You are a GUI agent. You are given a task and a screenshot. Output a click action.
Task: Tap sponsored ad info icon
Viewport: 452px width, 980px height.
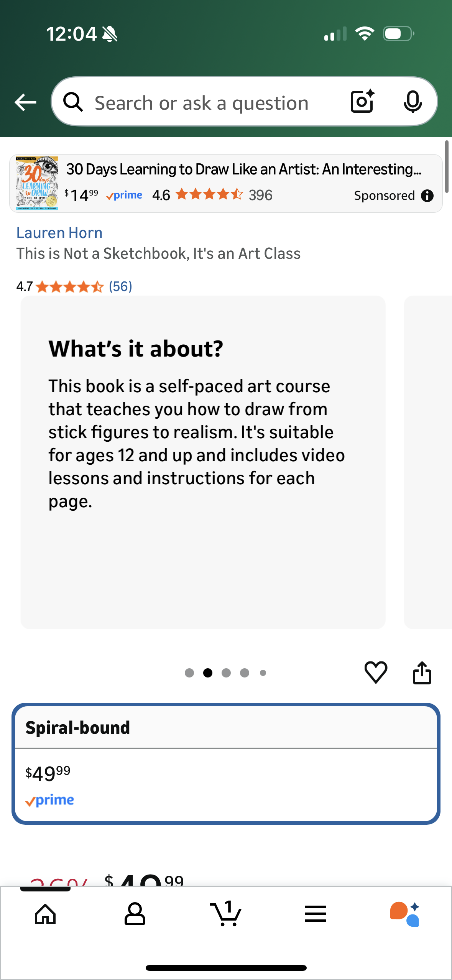[x=427, y=196]
